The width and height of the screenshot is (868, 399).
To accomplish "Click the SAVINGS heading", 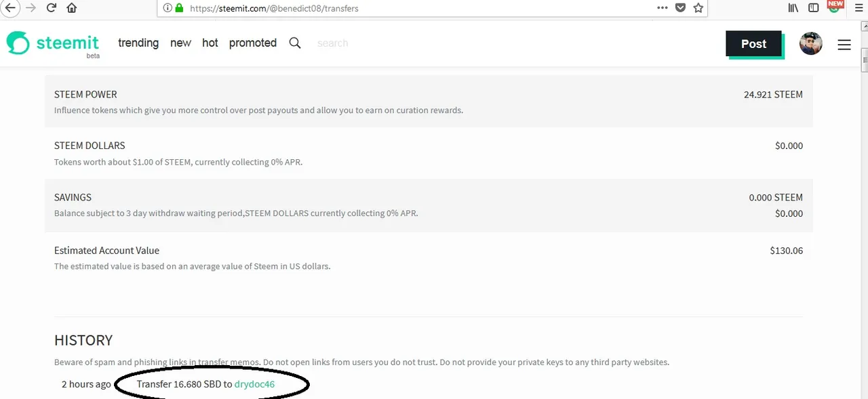I will click(x=73, y=197).
